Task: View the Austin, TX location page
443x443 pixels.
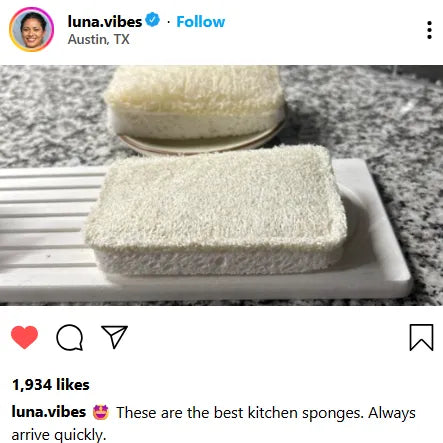Action: coord(98,39)
